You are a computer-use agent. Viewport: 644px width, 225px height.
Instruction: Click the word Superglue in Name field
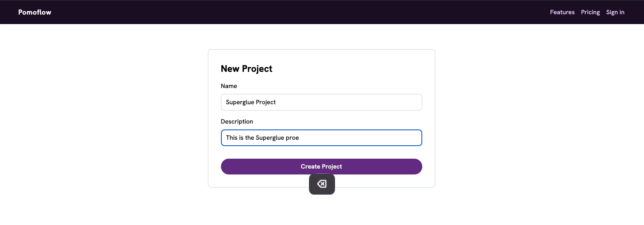(x=240, y=102)
